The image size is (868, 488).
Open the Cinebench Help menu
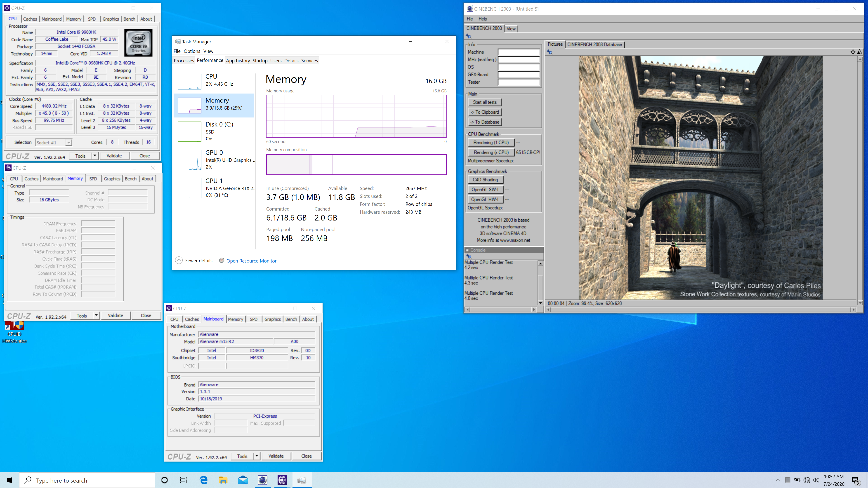pos(483,19)
